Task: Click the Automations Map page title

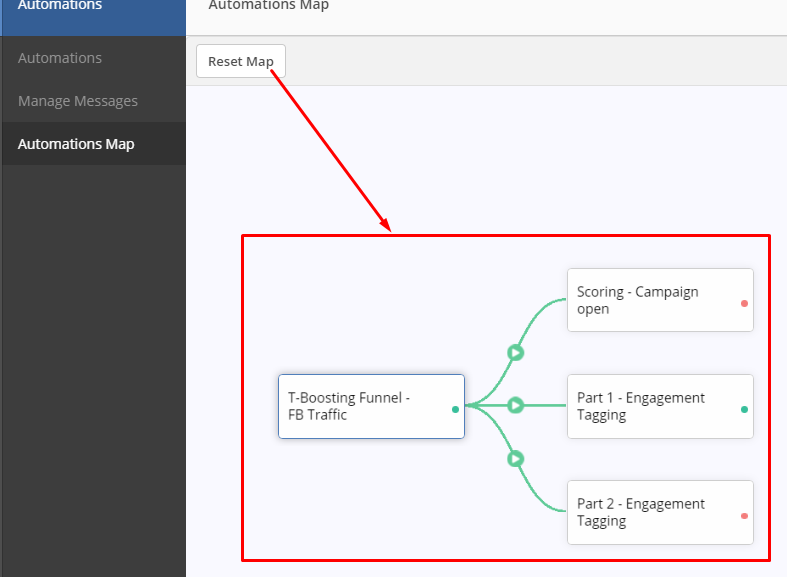Action: pyautogui.click(x=269, y=5)
